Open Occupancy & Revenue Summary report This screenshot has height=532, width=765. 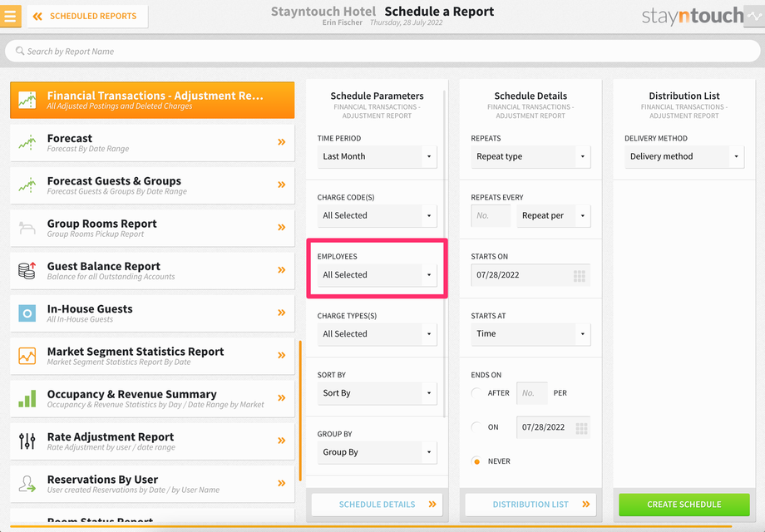point(152,399)
